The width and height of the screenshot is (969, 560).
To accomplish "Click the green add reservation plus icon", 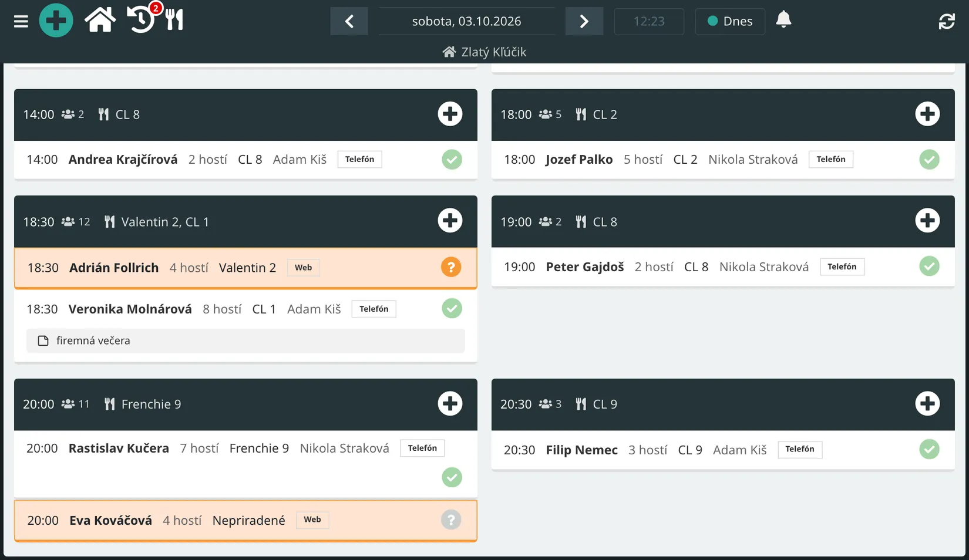I will (x=56, y=21).
